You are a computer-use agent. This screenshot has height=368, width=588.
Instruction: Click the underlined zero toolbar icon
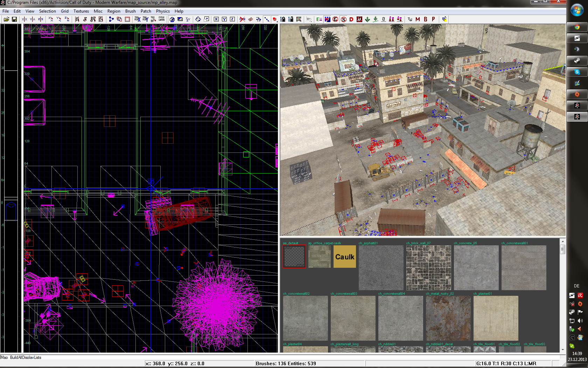384,19
